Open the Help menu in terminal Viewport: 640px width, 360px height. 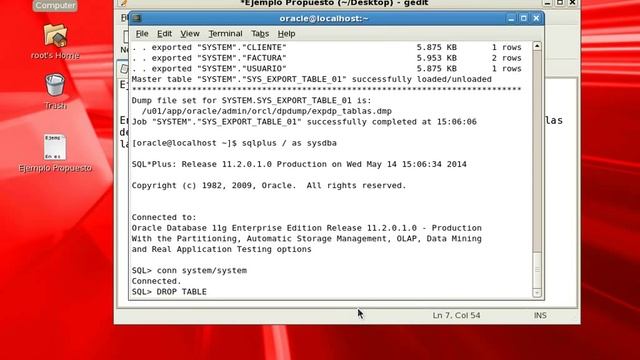point(286,34)
